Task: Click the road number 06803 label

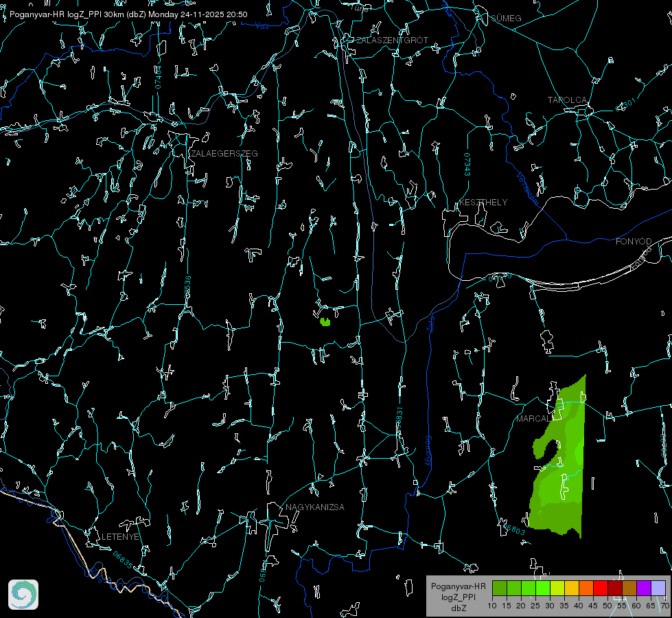Action: point(513,529)
